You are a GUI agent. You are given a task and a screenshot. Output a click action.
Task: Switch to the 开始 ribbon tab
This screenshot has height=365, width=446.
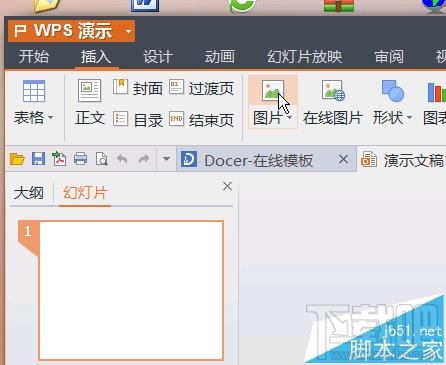click(34, 56)
